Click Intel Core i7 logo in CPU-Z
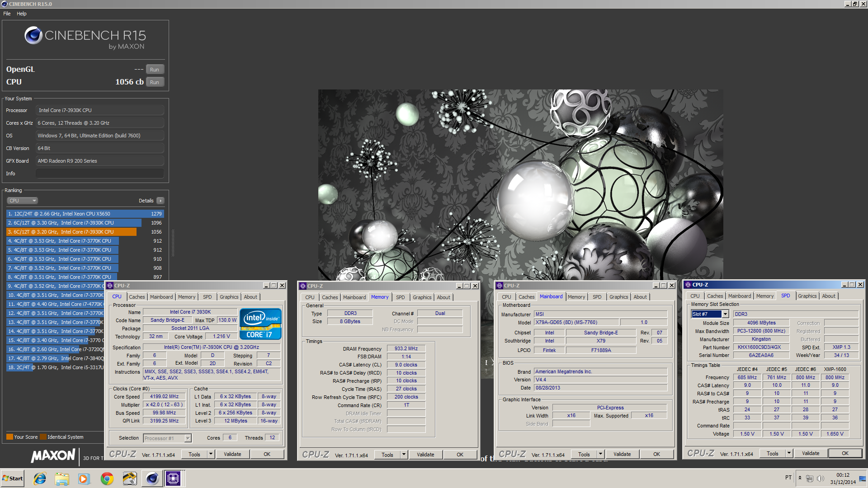868x488 pixels. click(260, 324)
